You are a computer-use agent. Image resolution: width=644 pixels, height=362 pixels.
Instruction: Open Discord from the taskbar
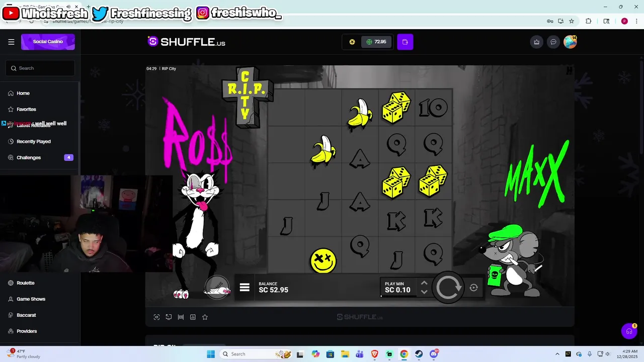click(x=434, y=354)
